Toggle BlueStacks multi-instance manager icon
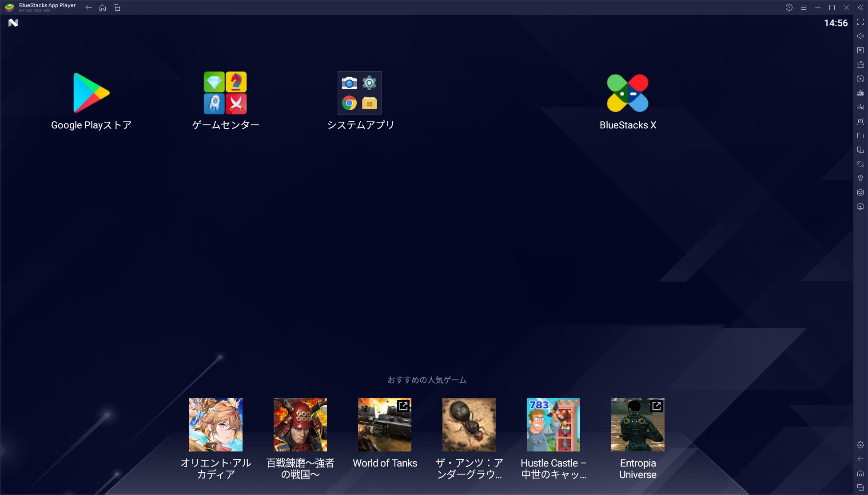Screen dimensions: 868x495 point(860,151)
